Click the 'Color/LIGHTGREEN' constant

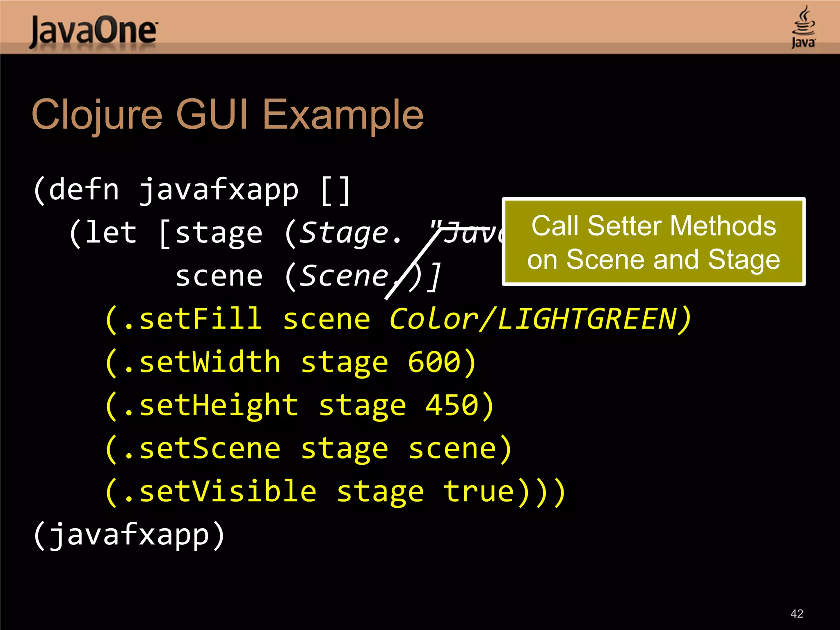click(x=533, y=320)
